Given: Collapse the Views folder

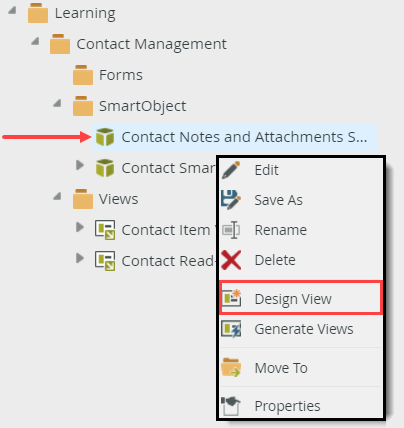Looking at the screenshot, I should point(57,196).
